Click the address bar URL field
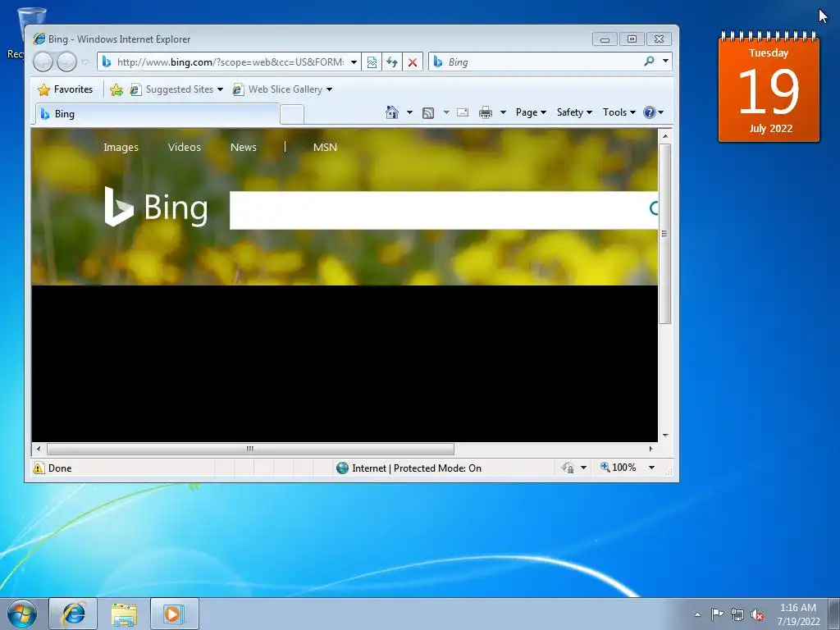The height and width of the screenshot is (630, 840). (231, 62)
